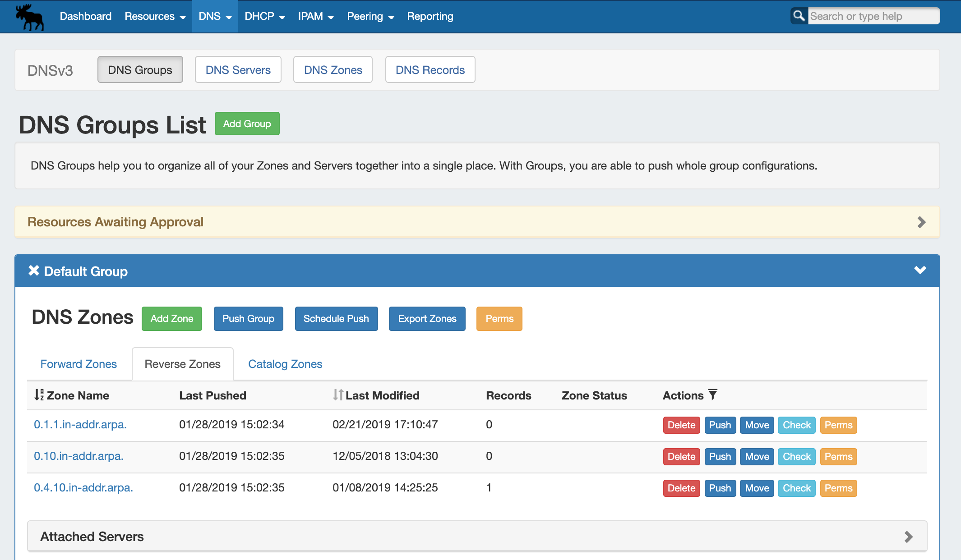Screen dimensions: 961x560
Task: Open the DNS dropdown menu
Action: tap(215, 16)
